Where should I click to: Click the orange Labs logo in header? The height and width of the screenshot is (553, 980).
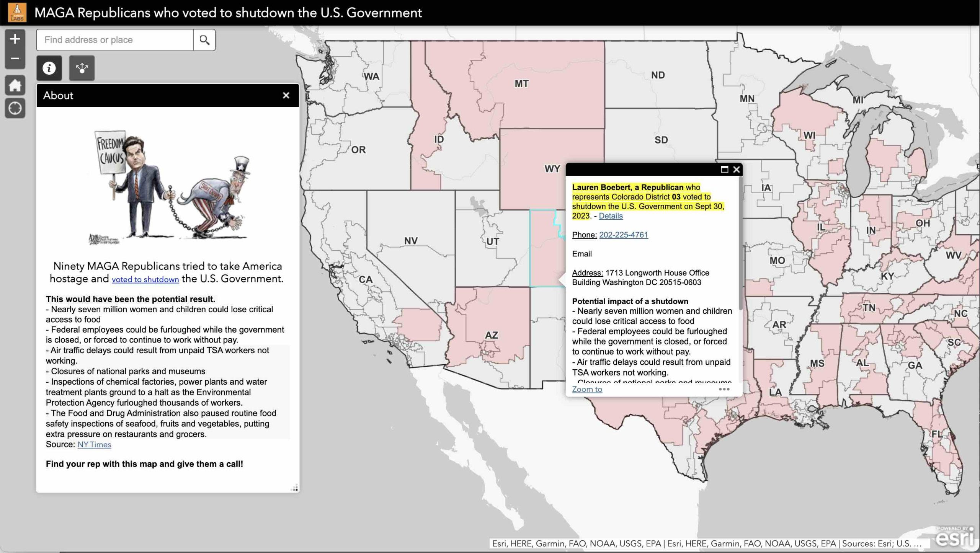17,12
